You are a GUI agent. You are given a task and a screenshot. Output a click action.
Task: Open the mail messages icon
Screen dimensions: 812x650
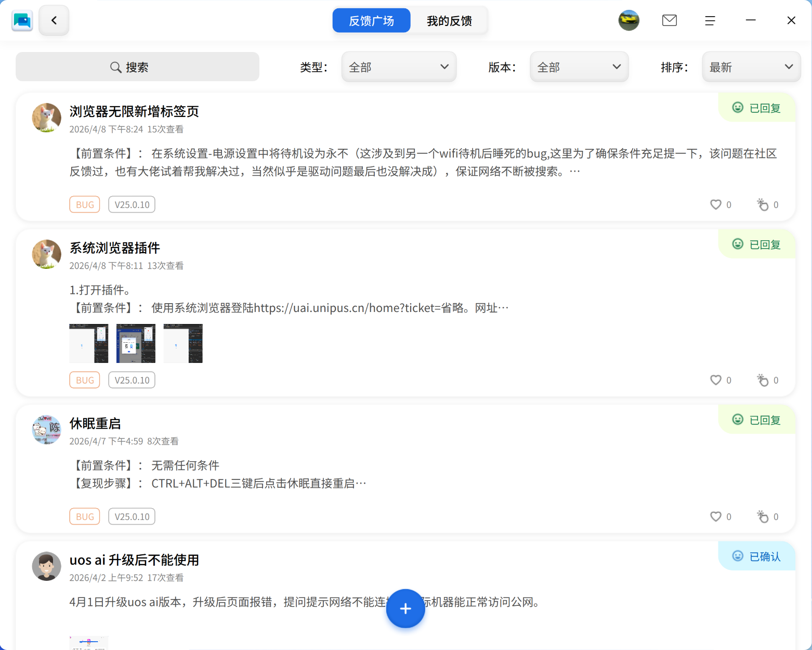click(669, 21)
